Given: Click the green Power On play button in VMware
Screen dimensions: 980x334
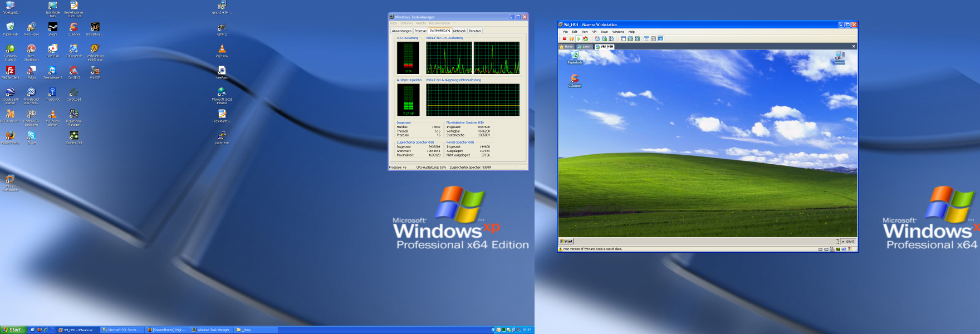Looking at the screenshot, I should point(579,38).
